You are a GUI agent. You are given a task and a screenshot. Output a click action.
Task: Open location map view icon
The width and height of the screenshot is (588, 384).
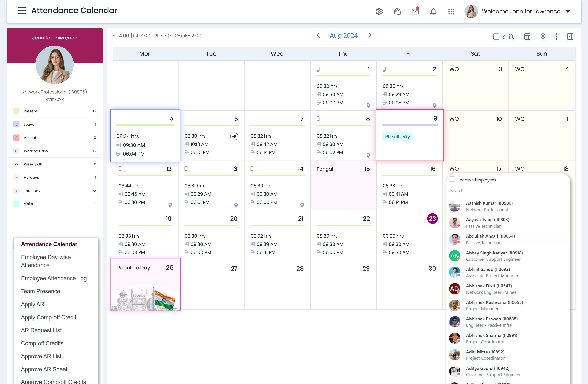(543, 37)
